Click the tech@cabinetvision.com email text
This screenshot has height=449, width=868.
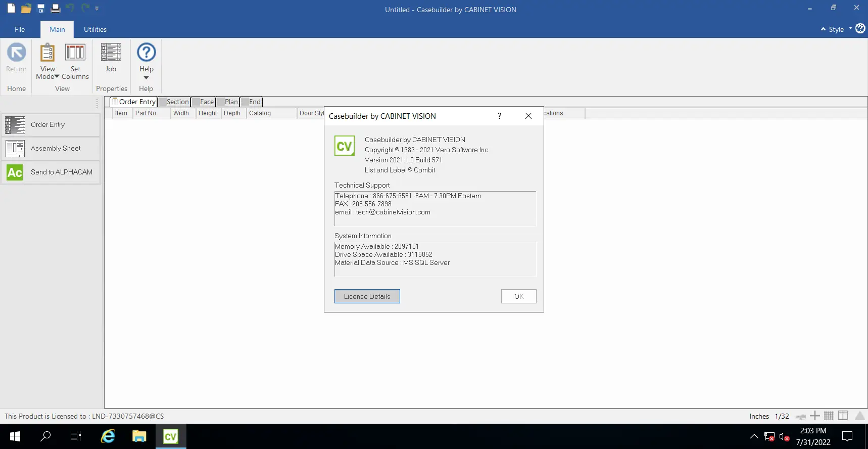coord(393,212)
